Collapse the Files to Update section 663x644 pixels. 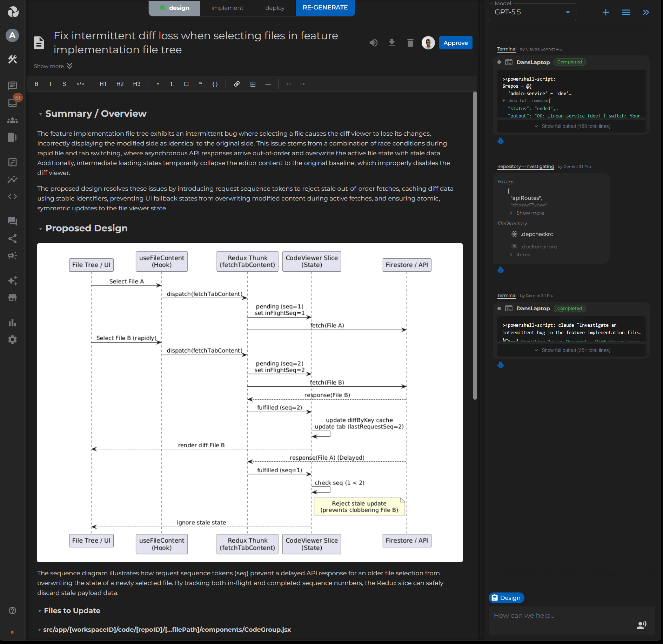tap(40, 611)
